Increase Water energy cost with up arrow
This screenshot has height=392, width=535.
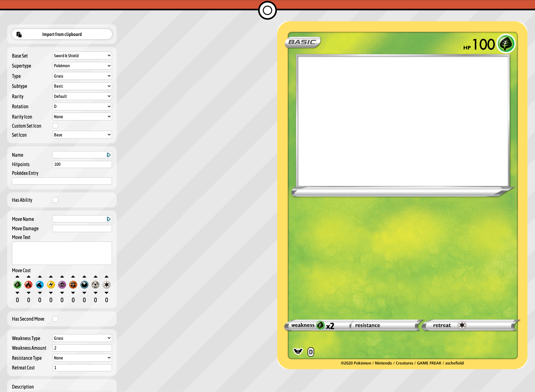tap(40, 277)
